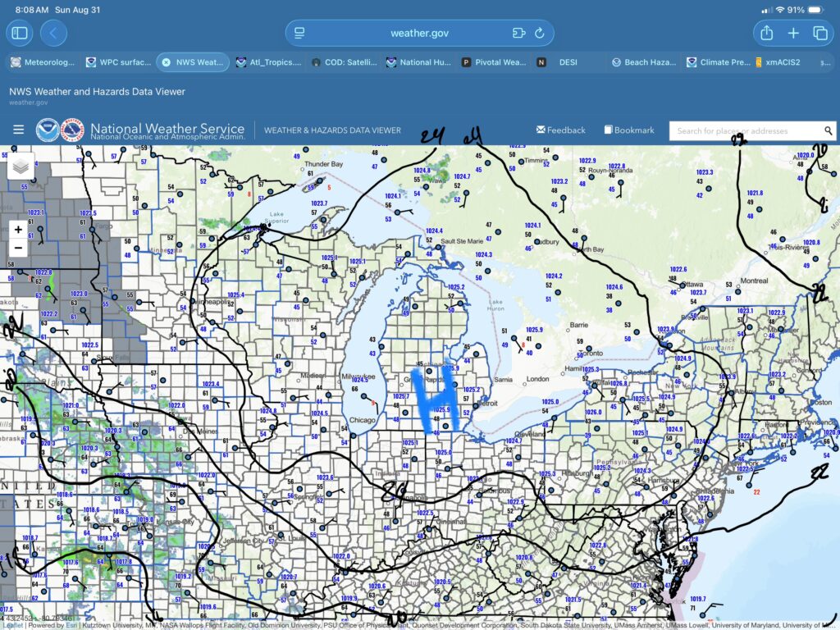Open the hamburger navigation menu
840x630 pixels.
pyautogui.click(x=18, y=130)
